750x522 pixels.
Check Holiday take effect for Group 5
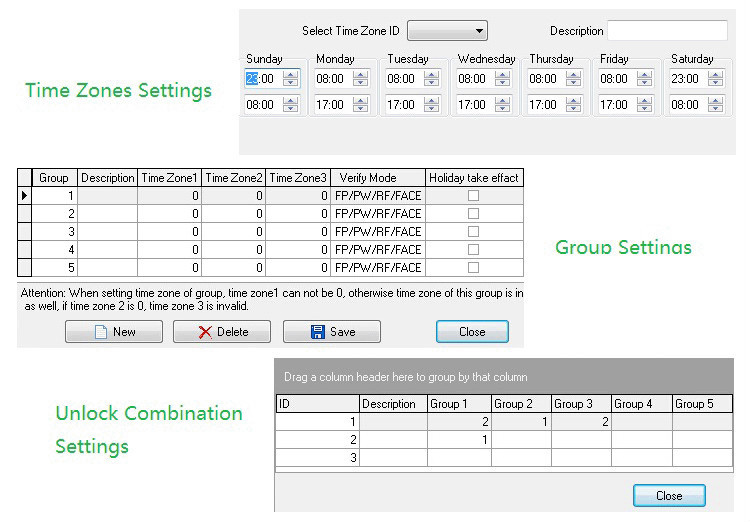point(473,268)
